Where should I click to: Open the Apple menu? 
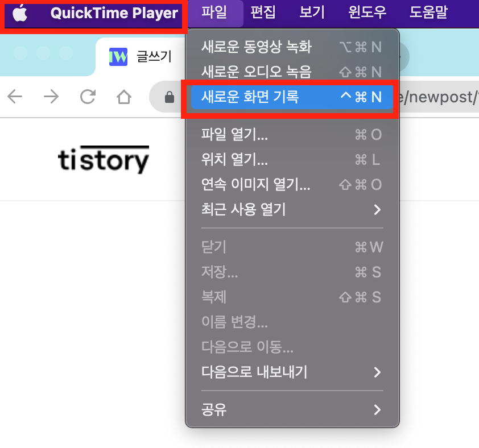click(20, 14)
